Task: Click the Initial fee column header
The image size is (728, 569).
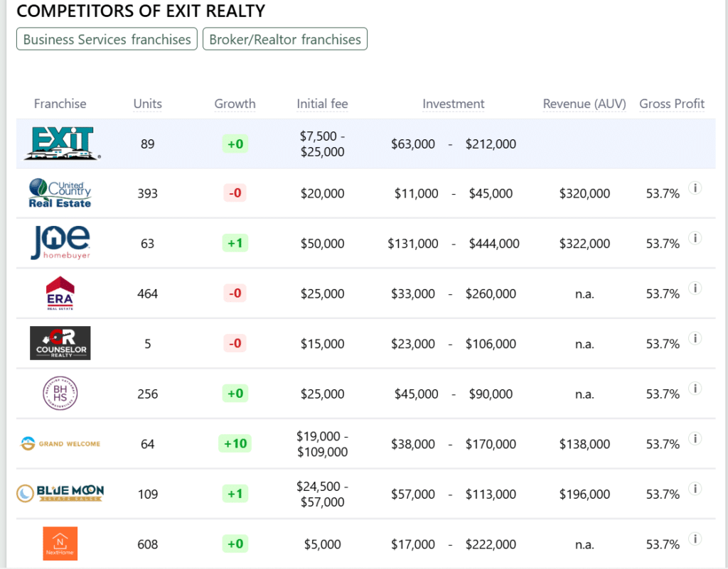Action: pyautogui.click(x=322, y=104)
